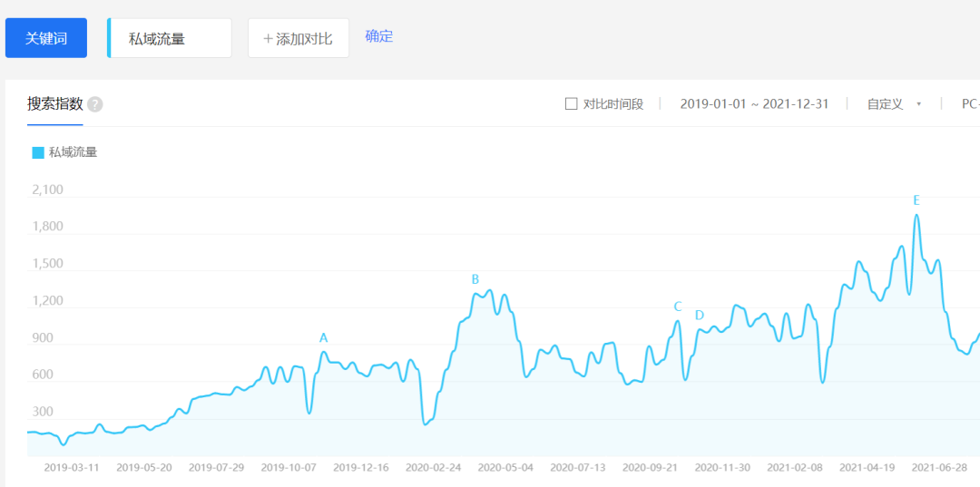This screenshot has width=980, height=487.
Task: Enable the 对比时间段 checkbox
Action: click(571, 103)
